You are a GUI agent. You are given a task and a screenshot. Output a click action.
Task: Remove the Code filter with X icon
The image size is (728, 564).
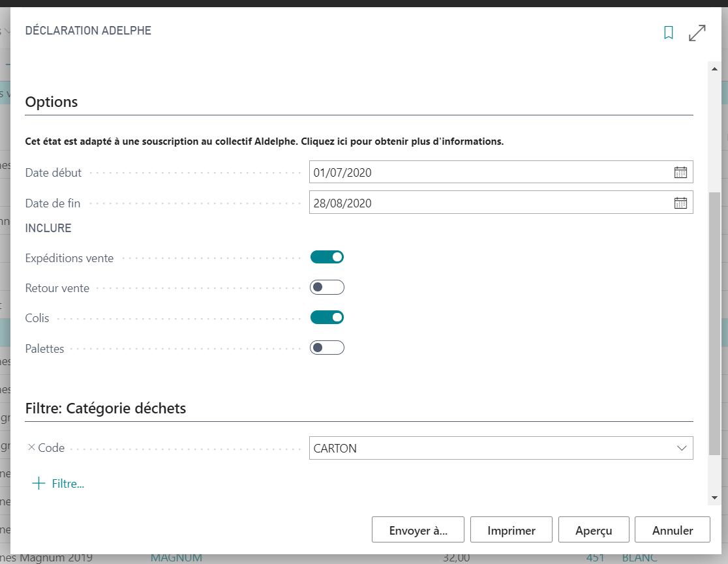(31, 448)
